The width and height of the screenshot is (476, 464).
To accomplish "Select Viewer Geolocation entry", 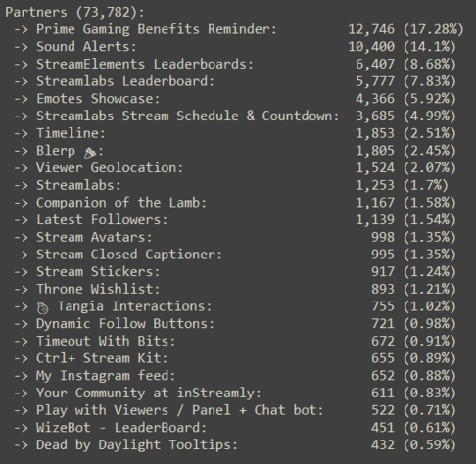I will (x=234, y=167).
